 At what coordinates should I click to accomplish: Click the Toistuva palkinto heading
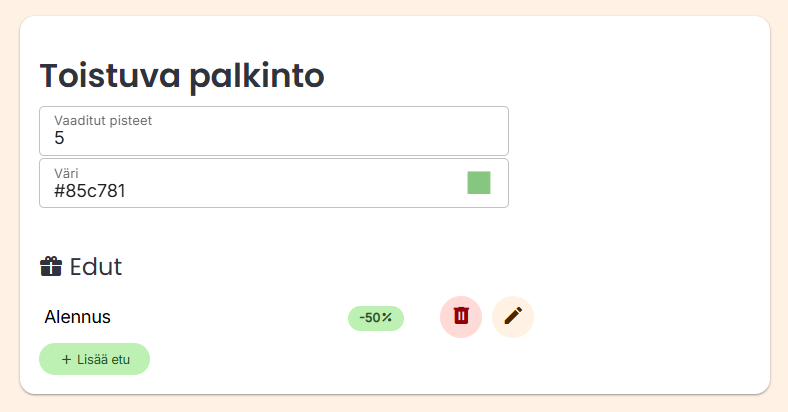point(182,75)
